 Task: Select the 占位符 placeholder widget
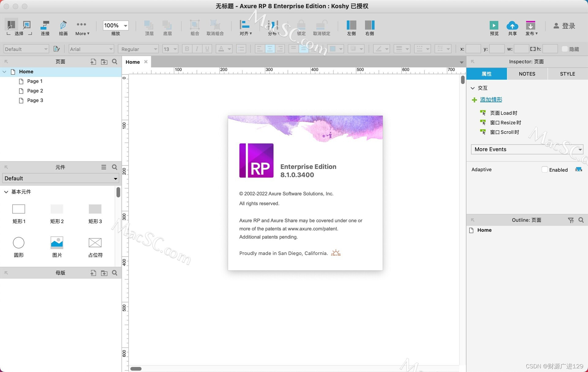[95, 247]
